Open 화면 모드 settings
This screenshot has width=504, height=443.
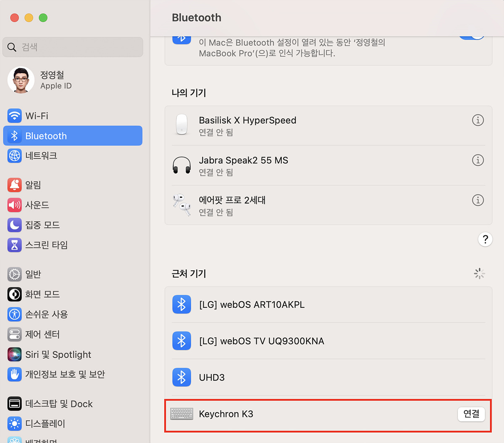point(73,294)
